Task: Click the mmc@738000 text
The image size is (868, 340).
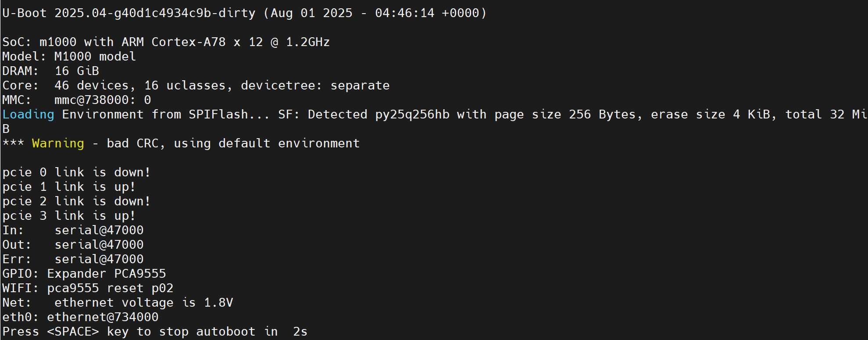Action: point(91,100)
